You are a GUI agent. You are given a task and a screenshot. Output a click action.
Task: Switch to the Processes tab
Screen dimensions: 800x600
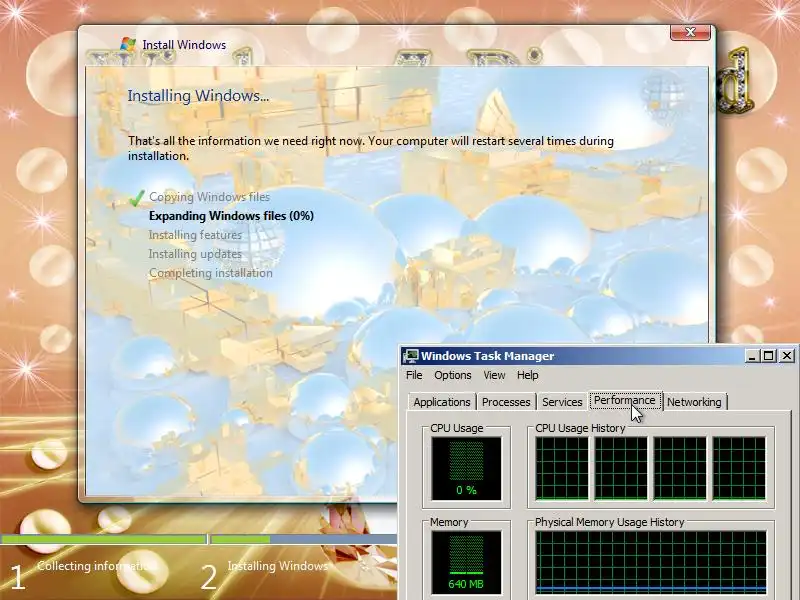506,402
